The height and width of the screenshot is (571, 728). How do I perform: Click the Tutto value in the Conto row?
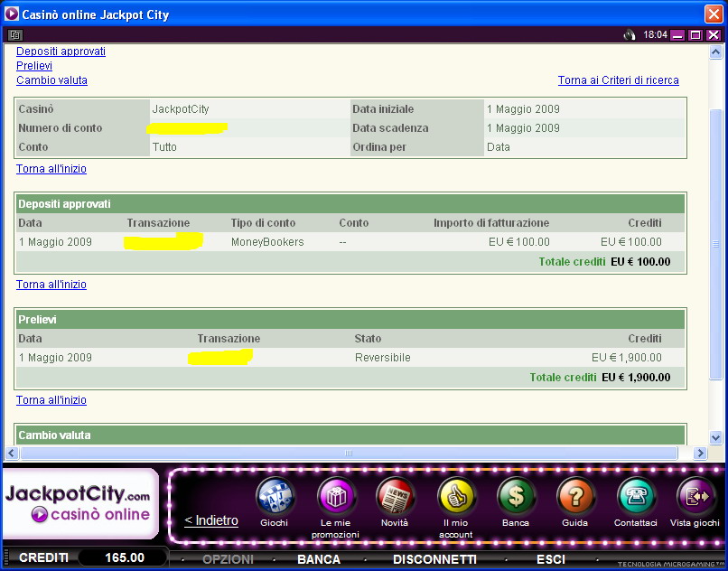pos(164,147)
